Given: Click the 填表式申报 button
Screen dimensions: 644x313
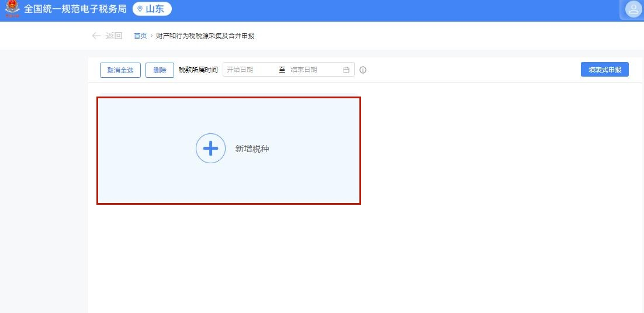Looking at the screenshot, I should (x=605, y=70).
